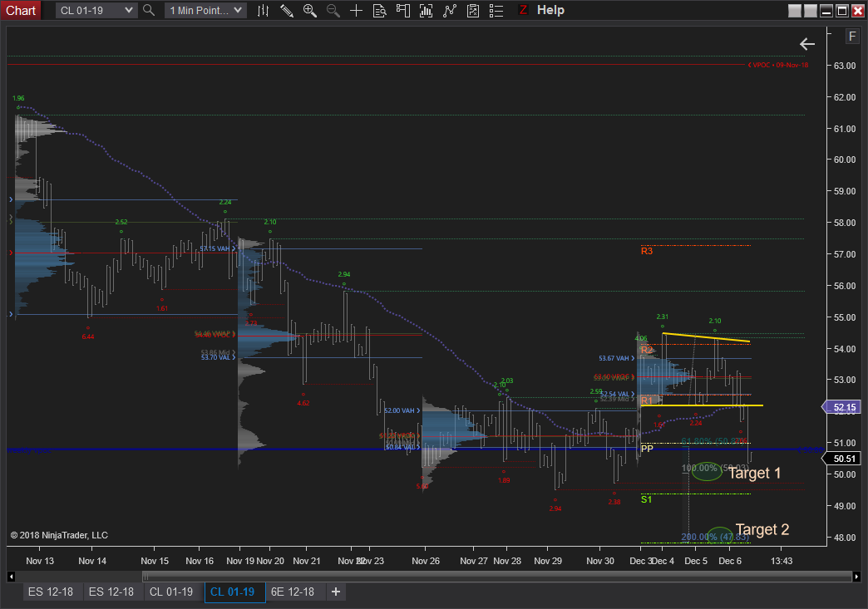
Task: Switch to the 6E 12-18 tab
Action: [293, 592]
